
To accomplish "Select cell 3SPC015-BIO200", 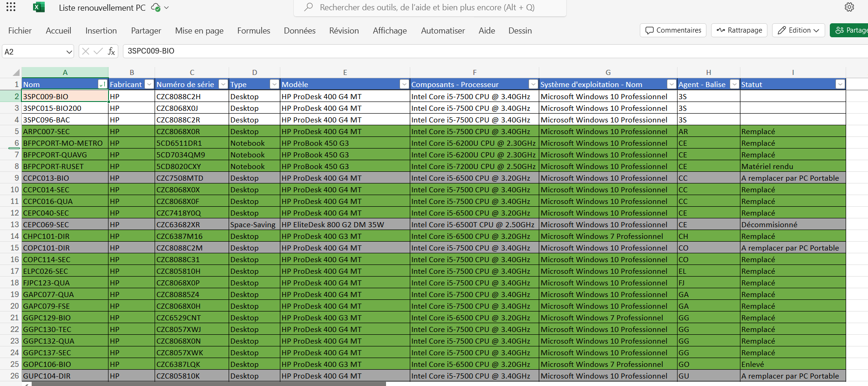I will point(65,108).
